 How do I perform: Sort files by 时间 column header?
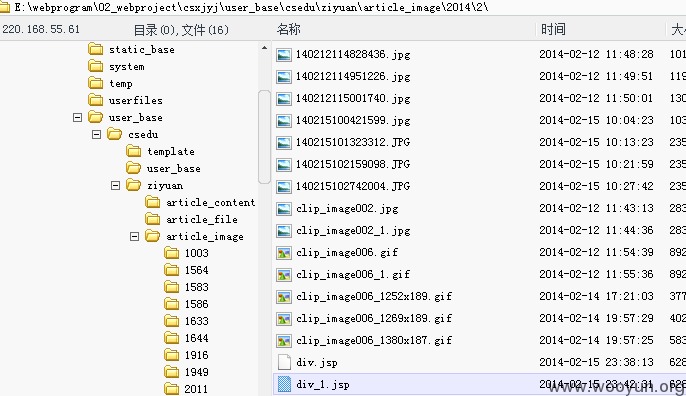pyautogui.click(x=553, y=29)
